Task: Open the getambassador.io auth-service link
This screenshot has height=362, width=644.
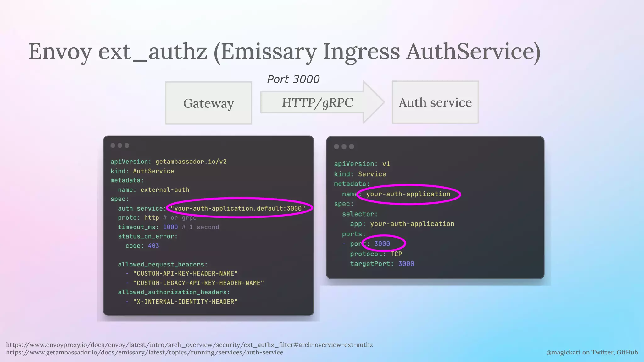Action: click(x=145, y=352)
